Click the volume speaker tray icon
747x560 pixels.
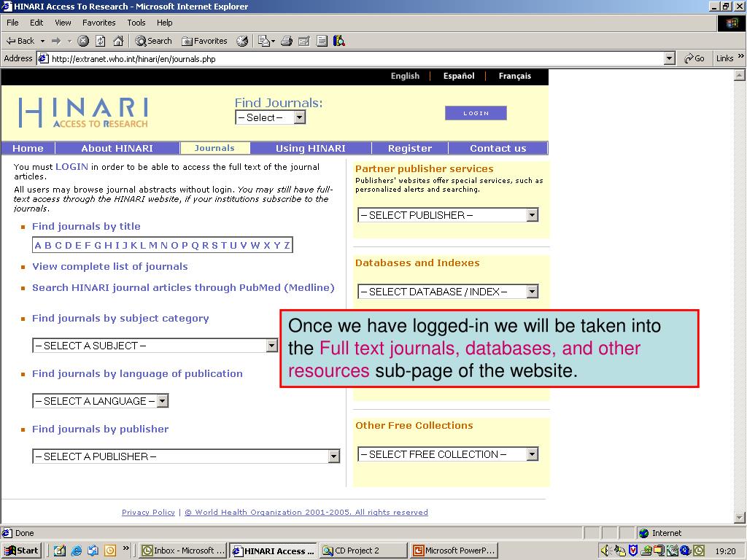[x=605, y=551]
